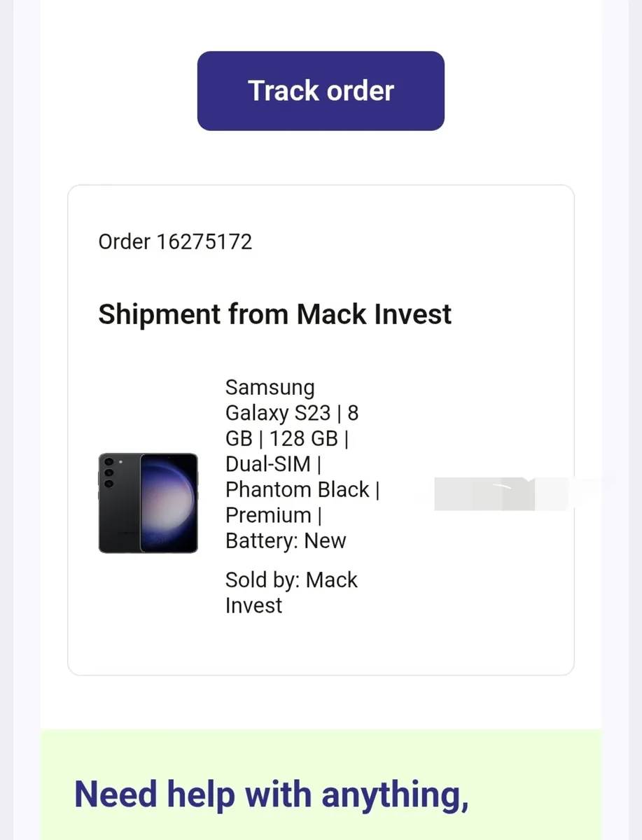Image resolution: width=642 pixels, height=840 pixels.
Task: Tap the phone's front display in product image
Action: pos(168,503)
